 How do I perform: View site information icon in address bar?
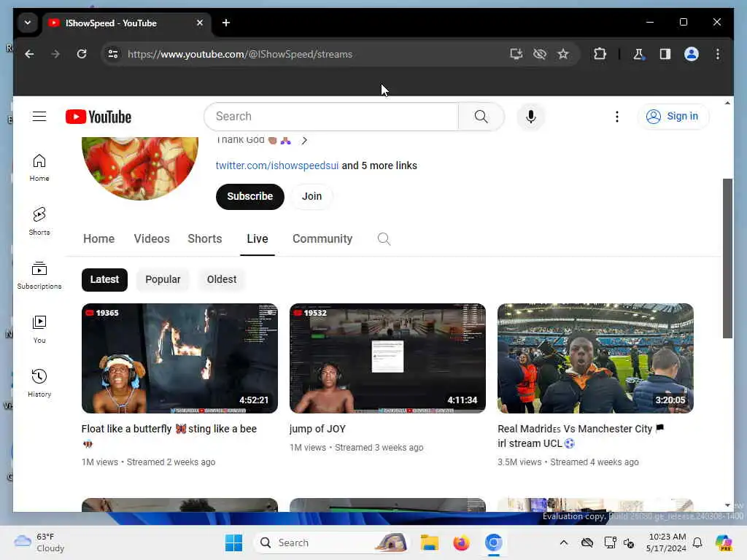[x=113, y=54]
